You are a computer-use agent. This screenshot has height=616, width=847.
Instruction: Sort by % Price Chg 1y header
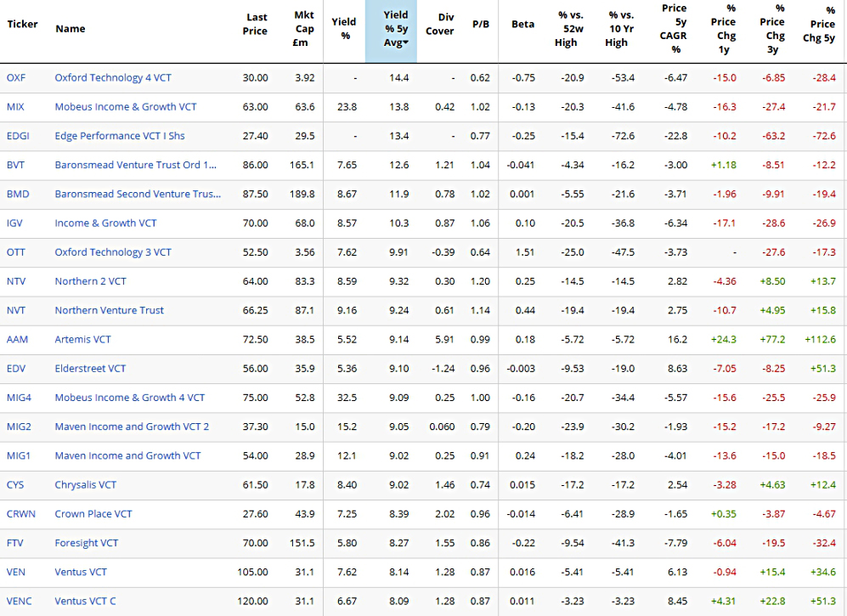coord(724,29)
